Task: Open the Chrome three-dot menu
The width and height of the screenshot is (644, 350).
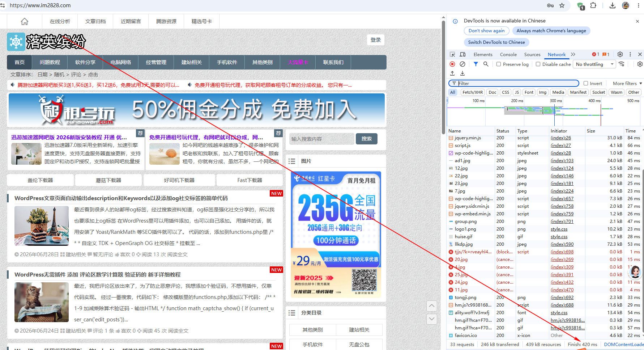Action: [638, 5]
